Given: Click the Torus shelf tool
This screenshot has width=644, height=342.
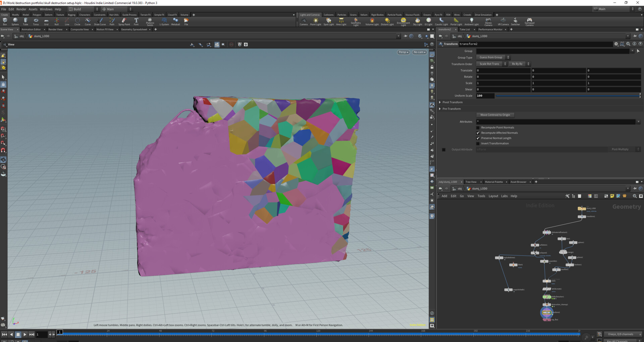Looking at the screenshot, I should [36, 21].
